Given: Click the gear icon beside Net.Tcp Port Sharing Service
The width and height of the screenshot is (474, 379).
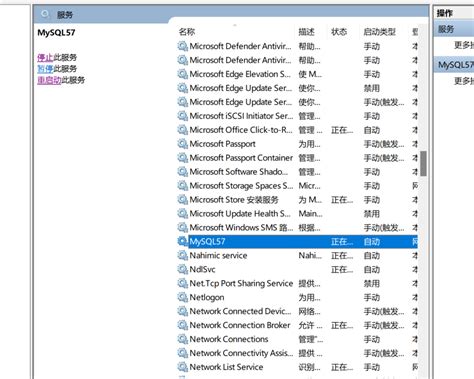Looking at the screenshot, I should [x=182, y=283].
